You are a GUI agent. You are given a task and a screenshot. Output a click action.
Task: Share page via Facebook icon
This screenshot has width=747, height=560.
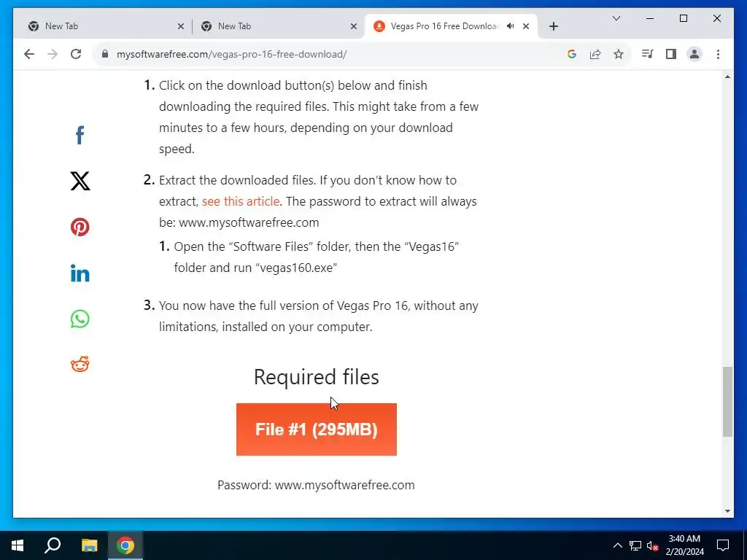coord(80,135)
